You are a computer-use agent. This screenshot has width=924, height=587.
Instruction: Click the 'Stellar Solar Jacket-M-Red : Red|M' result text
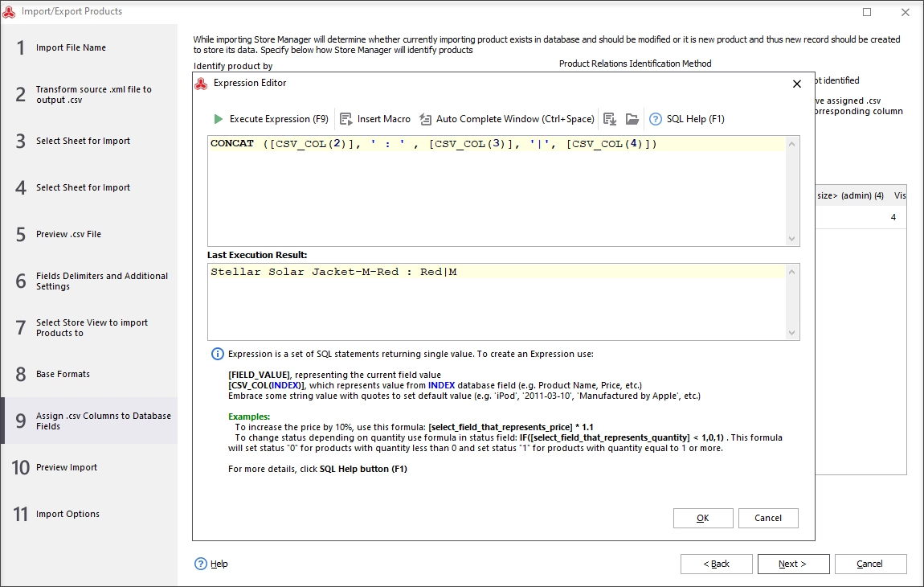coord(333,272)
